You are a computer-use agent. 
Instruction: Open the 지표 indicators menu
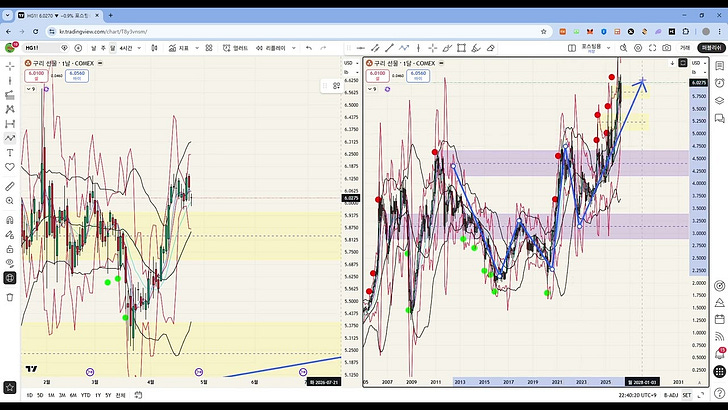[x=180, y=47]
